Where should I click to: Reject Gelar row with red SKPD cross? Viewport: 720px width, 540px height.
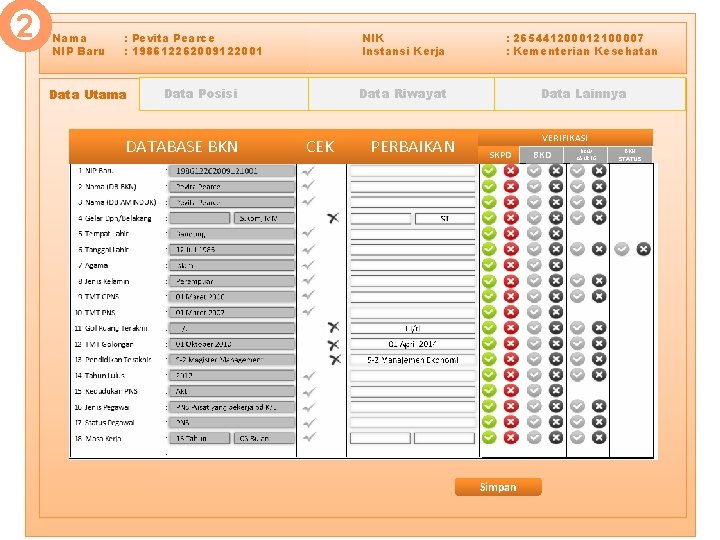coord(511,218)
